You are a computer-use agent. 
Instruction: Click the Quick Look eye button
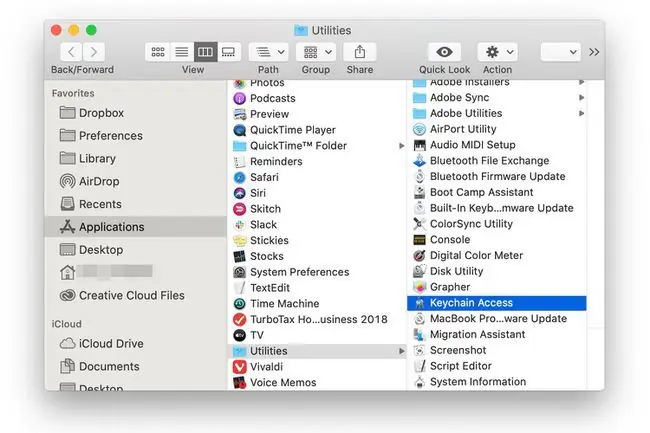(444, 52)
